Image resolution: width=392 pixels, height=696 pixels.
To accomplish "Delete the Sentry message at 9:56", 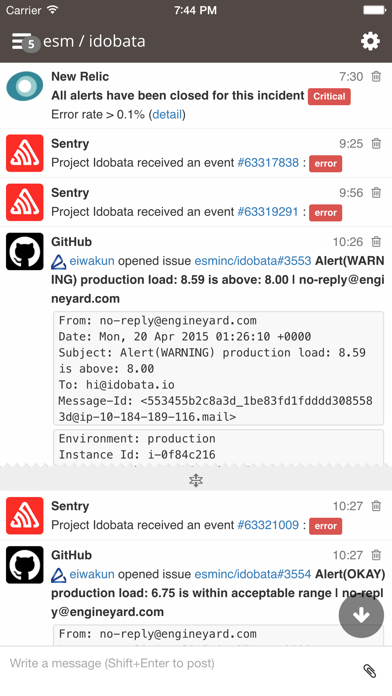I will pyautogui.click(x=376, y=193).
